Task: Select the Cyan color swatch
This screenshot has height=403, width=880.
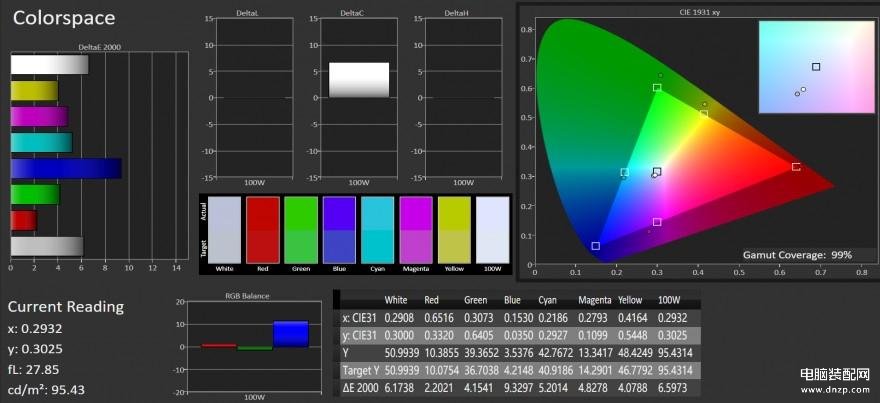Action: 378,230
